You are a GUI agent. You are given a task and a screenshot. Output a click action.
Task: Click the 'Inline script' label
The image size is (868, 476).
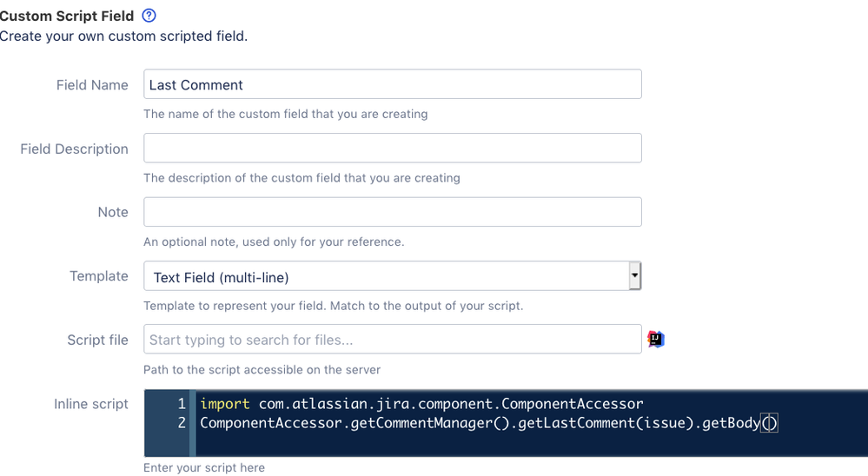pyautogui.click(x=90, y=404)
